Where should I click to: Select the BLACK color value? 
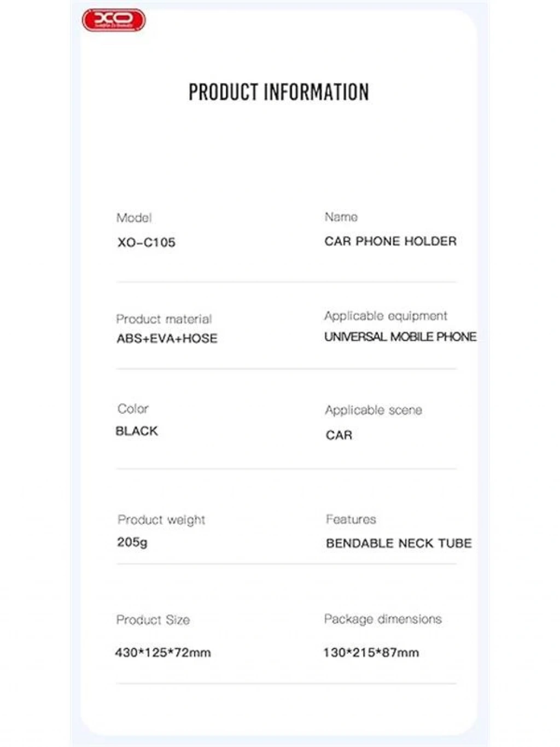[x=137, y=431]
